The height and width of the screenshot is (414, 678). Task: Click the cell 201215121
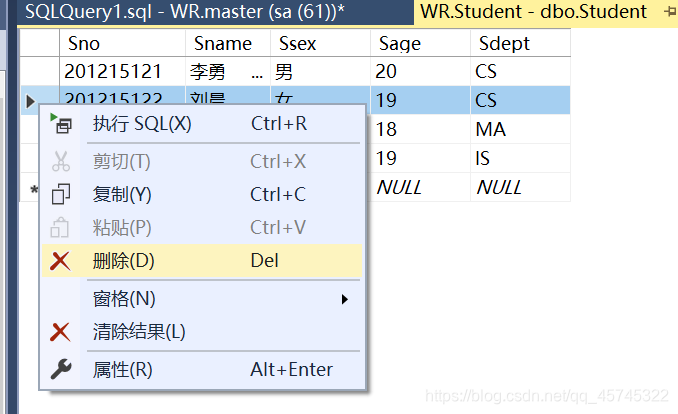(122, 71)
